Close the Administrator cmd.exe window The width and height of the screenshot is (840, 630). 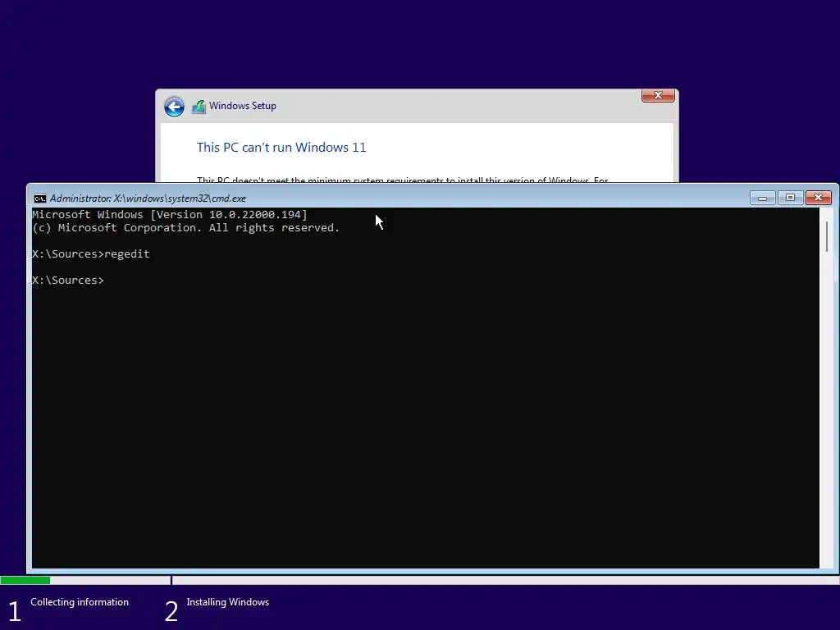click(818, 198)
